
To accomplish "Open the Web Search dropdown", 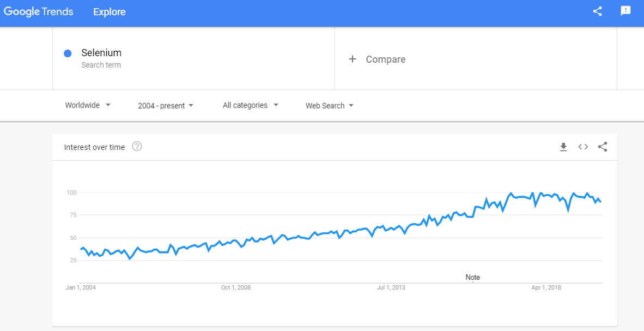I will (x=329, y=105).
